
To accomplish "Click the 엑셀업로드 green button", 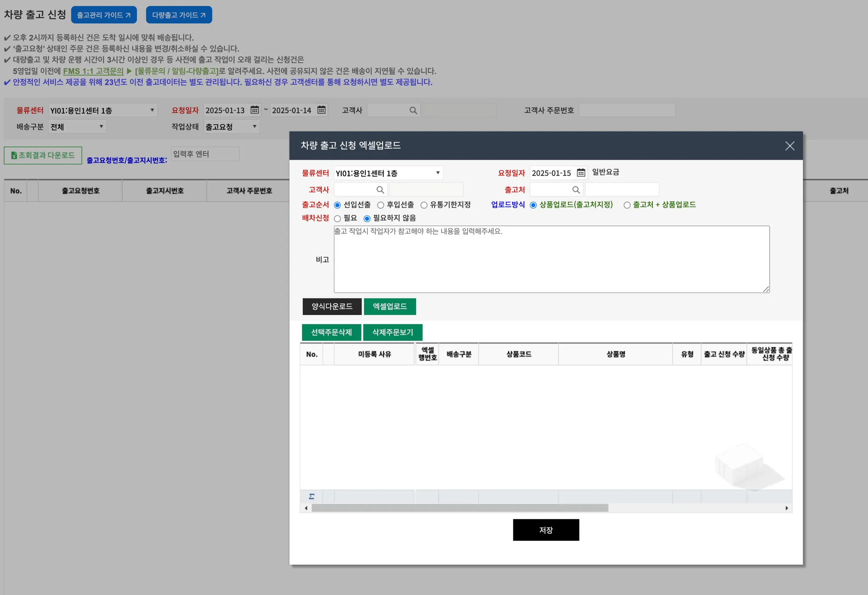I will point(389,307).
